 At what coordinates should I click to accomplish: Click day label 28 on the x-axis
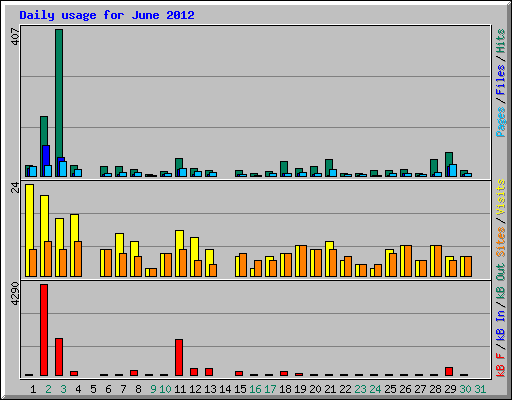point(435,389)
